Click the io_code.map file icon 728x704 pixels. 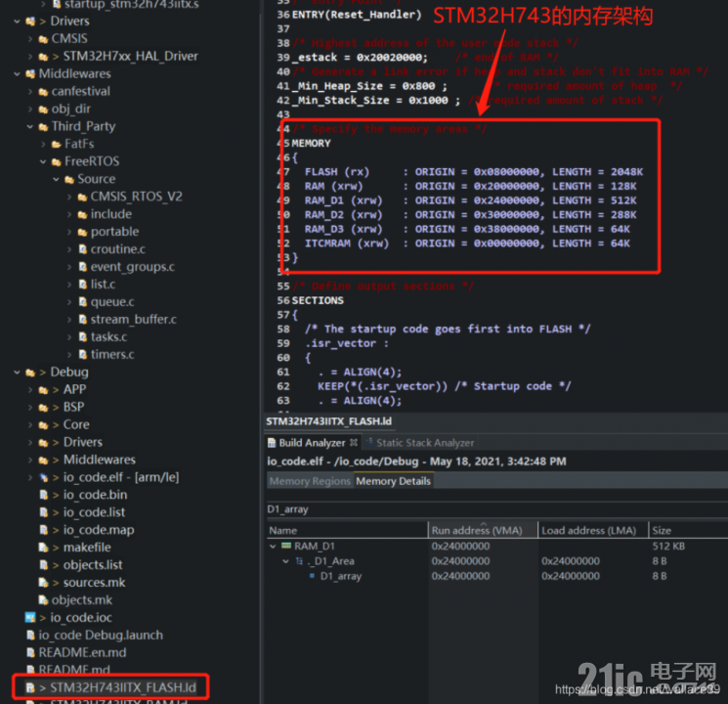(44, 530)
